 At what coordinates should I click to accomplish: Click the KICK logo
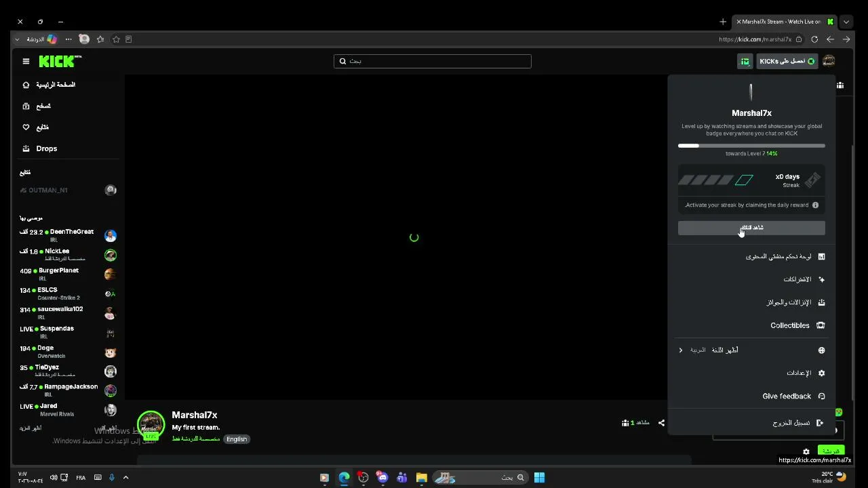pos(60,61)
